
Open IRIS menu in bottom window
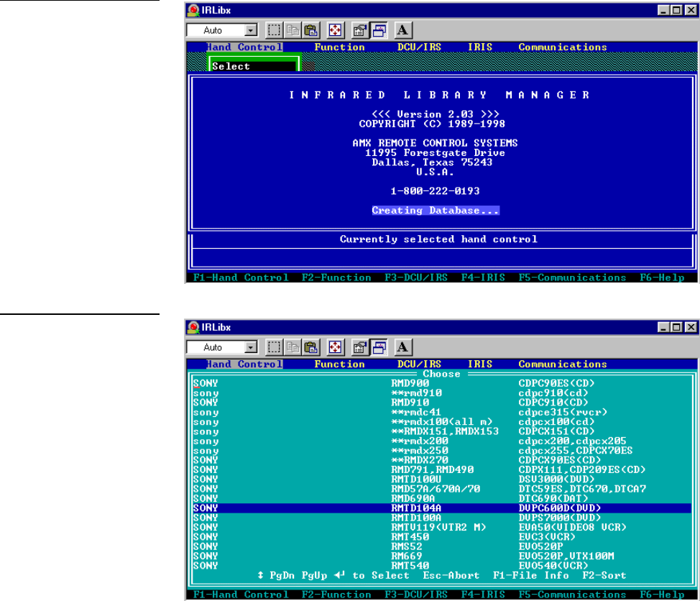(480, 364)
